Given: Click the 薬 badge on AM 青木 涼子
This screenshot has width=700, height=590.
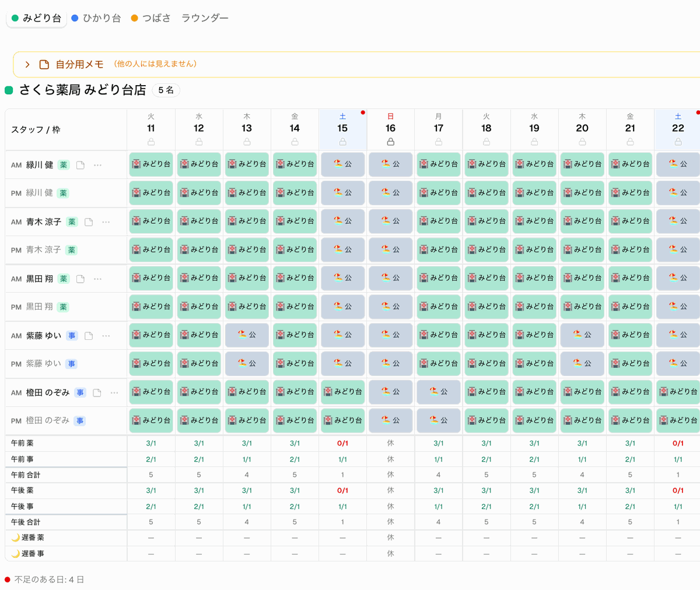Looking at the screenshot, I should [72, 222].
